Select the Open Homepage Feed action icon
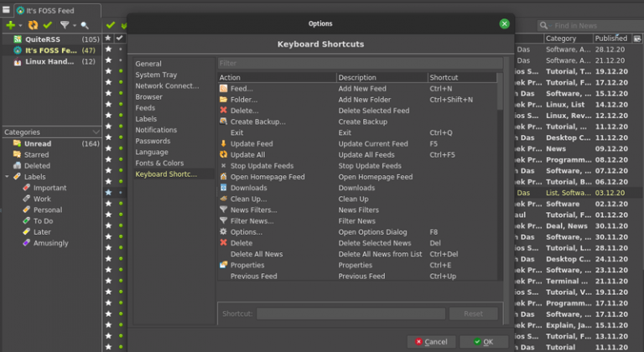 223,177
